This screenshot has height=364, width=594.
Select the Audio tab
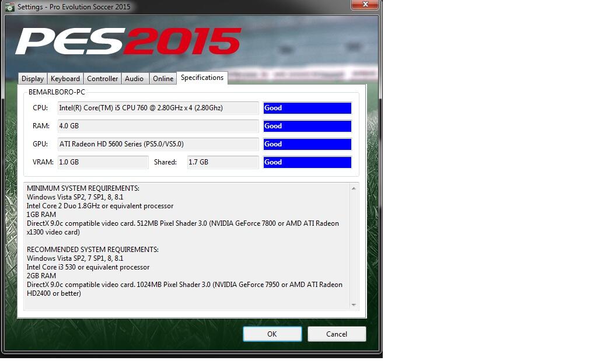(134, 78)
